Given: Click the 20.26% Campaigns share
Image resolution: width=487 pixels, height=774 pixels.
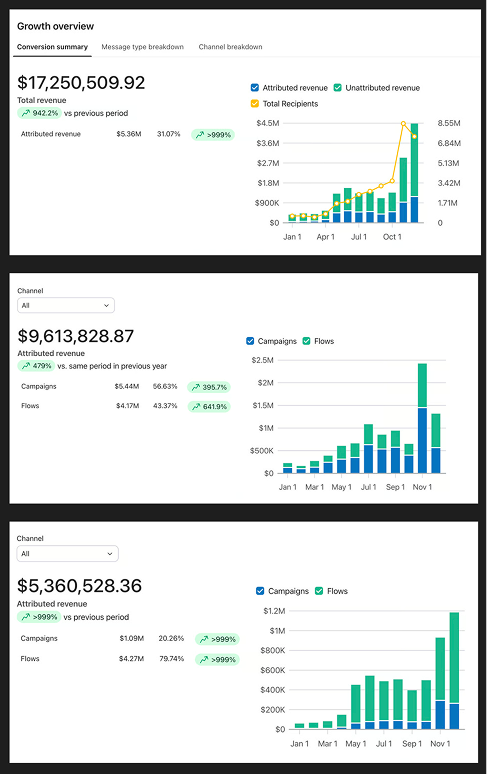Looking at the screenshot, I should (x=171, y=638).
